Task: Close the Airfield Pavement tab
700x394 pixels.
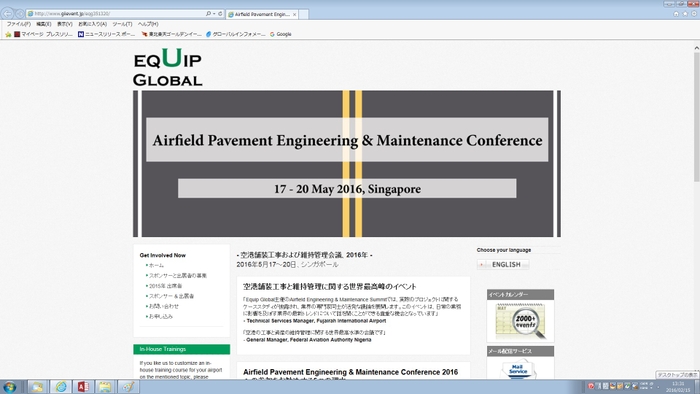Action: click(x=294, y=14)
